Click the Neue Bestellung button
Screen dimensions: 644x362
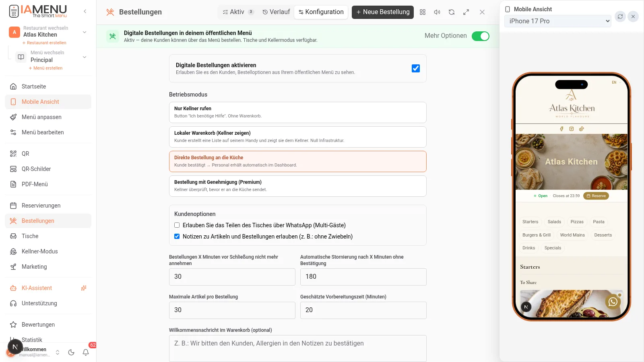coord(383,12)
